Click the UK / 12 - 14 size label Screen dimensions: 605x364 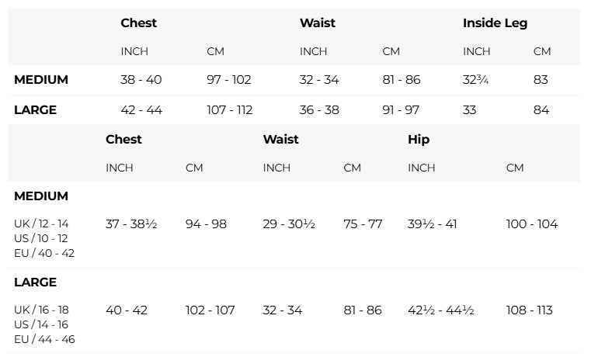click(41, 224)
